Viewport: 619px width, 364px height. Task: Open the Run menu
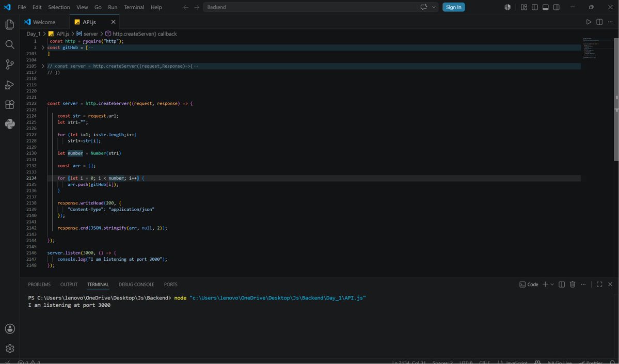pos(113,7)
